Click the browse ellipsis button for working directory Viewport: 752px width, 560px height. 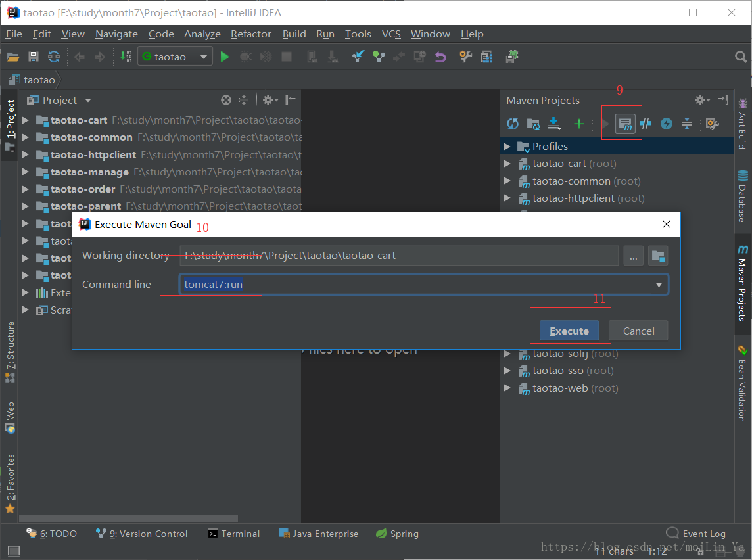pos(634,256)
